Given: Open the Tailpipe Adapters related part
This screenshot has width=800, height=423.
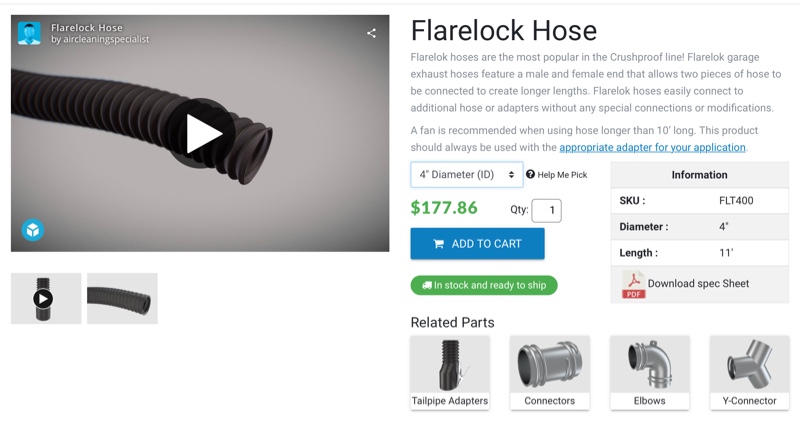Looking at the screenshot, I should coord(450,372).
